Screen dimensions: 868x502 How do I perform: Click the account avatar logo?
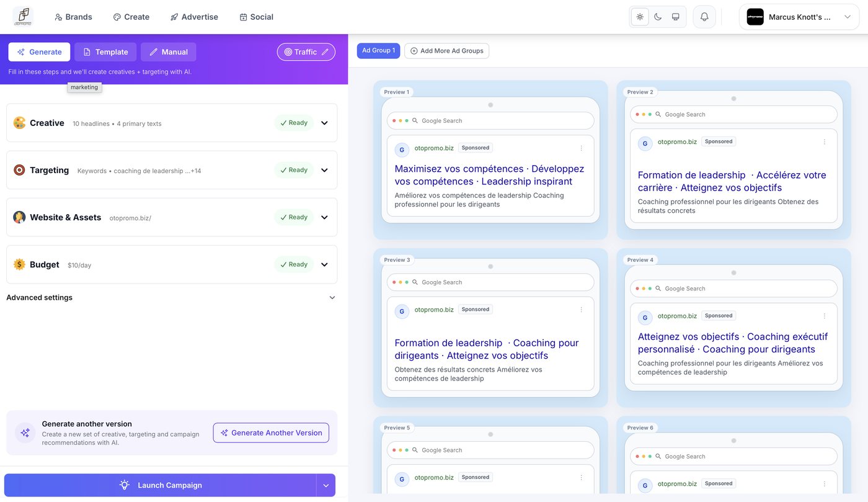click(755, 17)
